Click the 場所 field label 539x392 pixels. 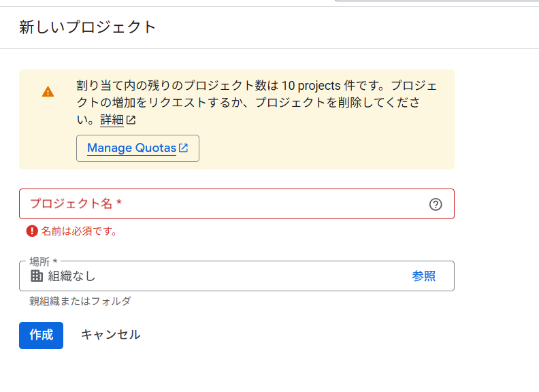point(44,261)
